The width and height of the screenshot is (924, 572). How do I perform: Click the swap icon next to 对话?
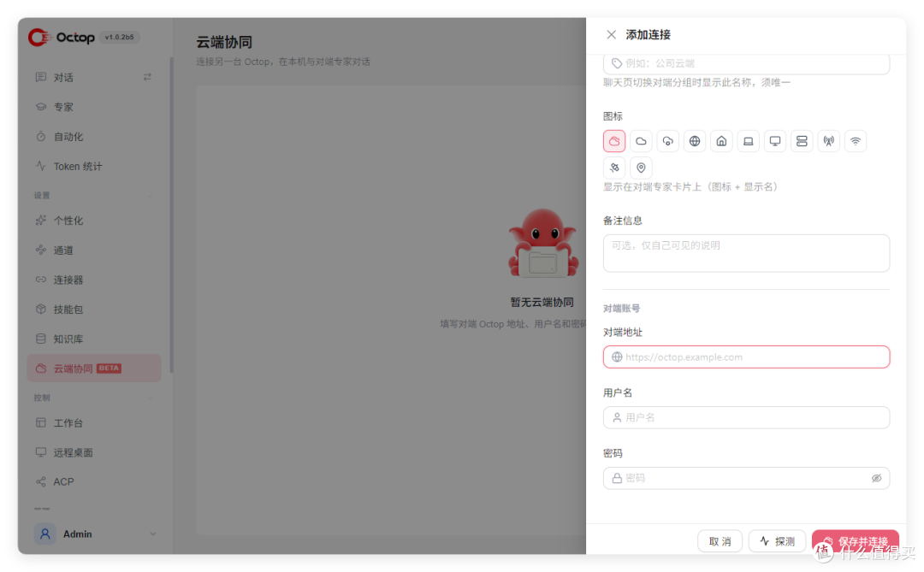pos(147,77)
